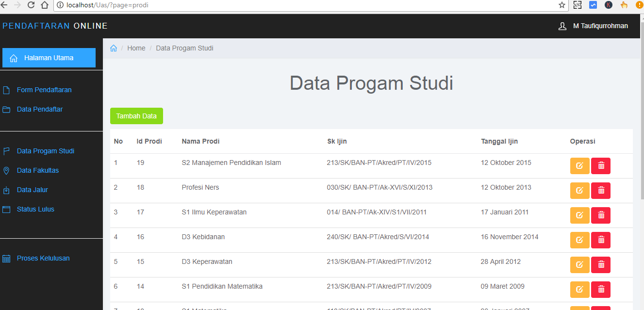Select Data Fakultas from the sidebar
This screenshot has height=310, width=644.
pyautogui.click(x=37, y=170)
